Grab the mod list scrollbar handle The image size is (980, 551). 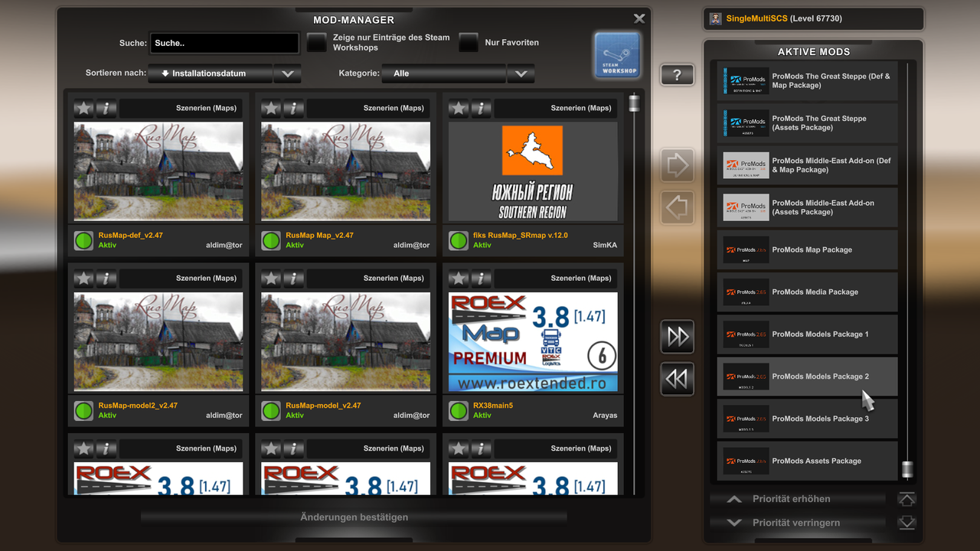click(x=634, y=103)
